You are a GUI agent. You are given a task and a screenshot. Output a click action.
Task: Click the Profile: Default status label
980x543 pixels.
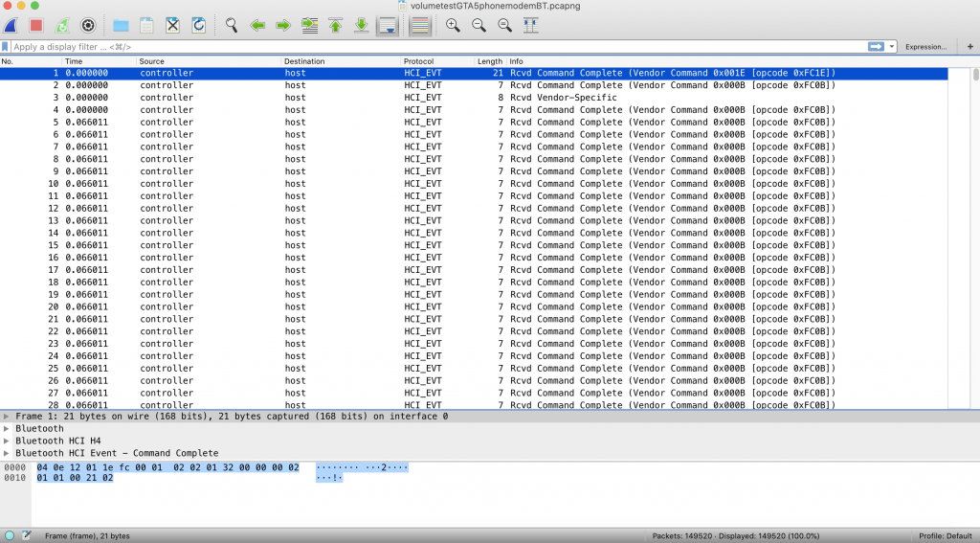pos(947,535)
